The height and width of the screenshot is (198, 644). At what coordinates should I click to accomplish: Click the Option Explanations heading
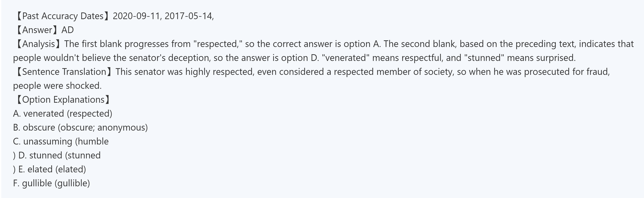tap(63, 100)
